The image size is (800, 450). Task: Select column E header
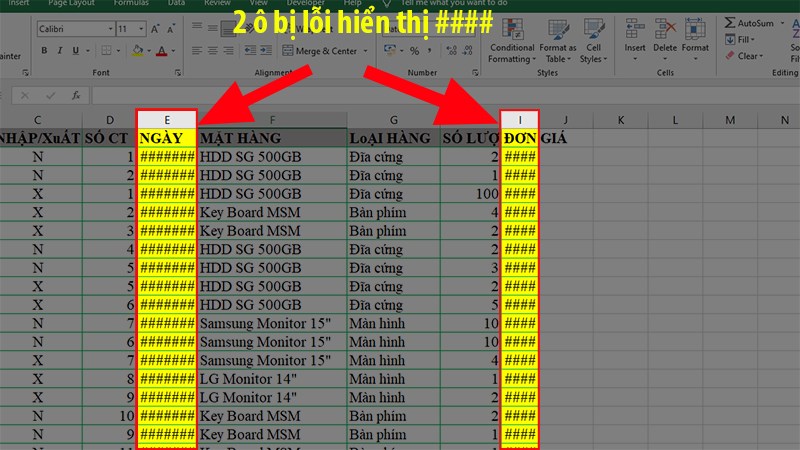click(x=167, y=120)
